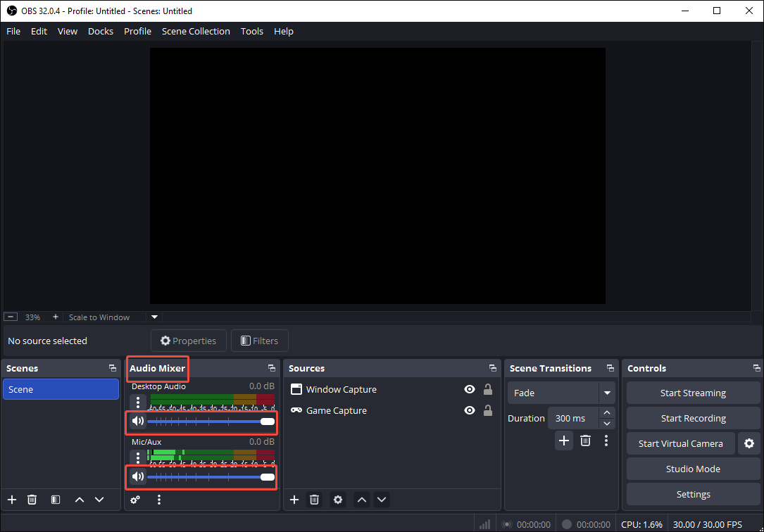Add a new source with the plus icon
This screenshot has height=532, width=764.
[x=294, y=500]
